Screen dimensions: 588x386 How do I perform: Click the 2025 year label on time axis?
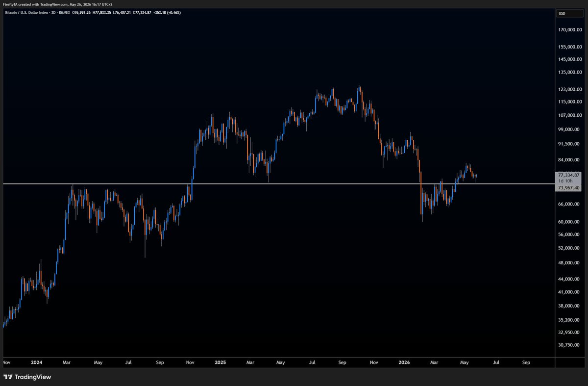pos(220,362)
